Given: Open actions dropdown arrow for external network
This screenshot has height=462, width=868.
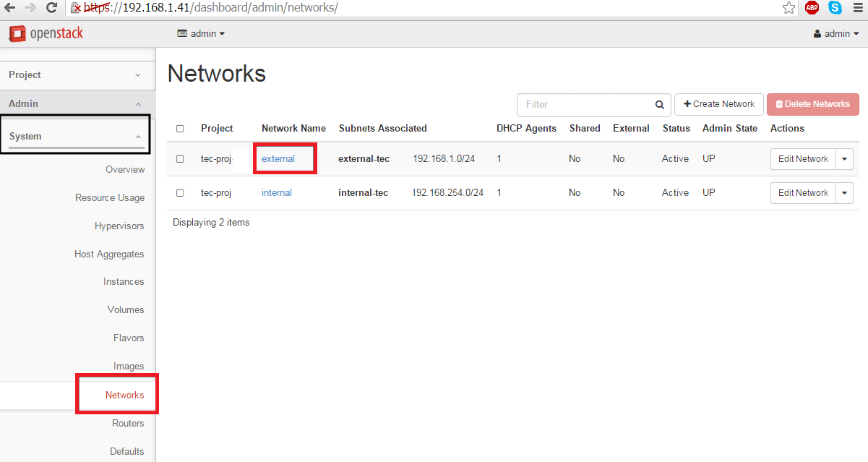Looking at the screenshot, I should click(x=845, y=159).
